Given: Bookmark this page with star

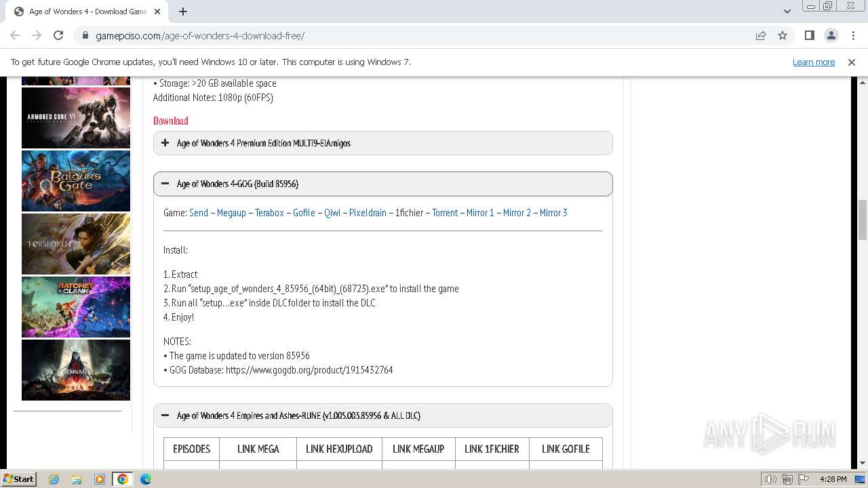Looking at the screenshot, I should pos(783,36).
